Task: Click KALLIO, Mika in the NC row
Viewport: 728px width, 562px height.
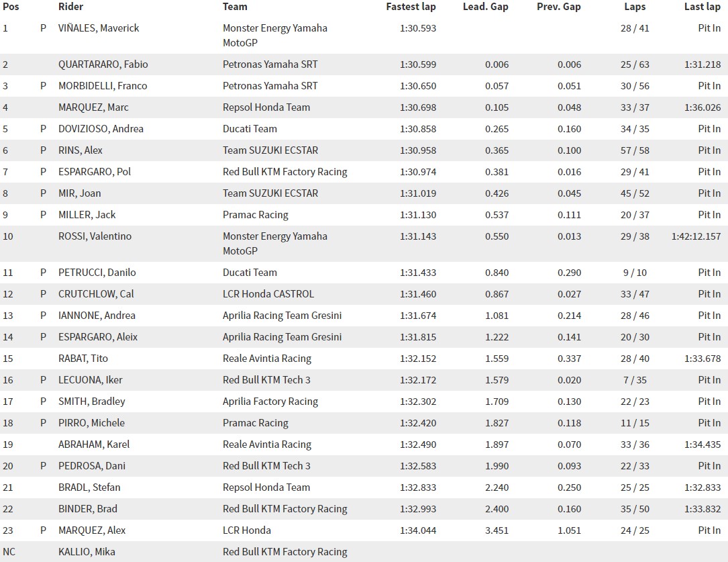Action: coord(87,552)
